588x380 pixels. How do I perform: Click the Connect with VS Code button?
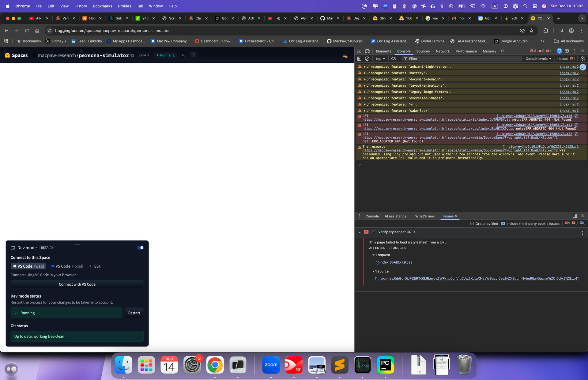click(x=77, y=284)
